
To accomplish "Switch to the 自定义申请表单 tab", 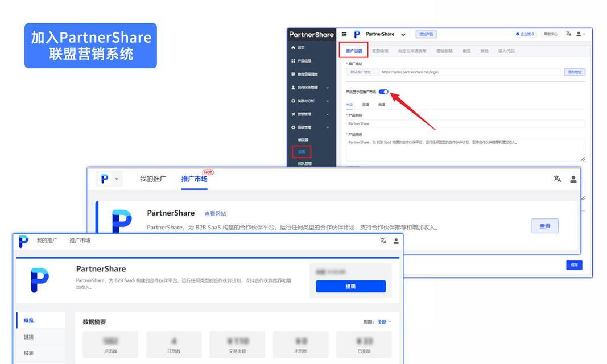I will [412, 51].
